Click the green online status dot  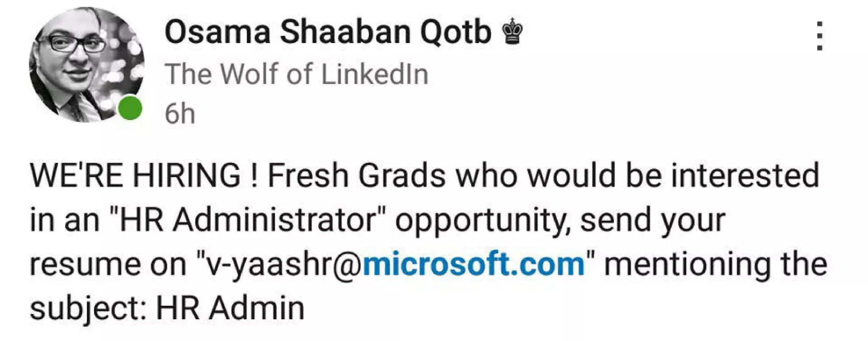tap(130, 108)
